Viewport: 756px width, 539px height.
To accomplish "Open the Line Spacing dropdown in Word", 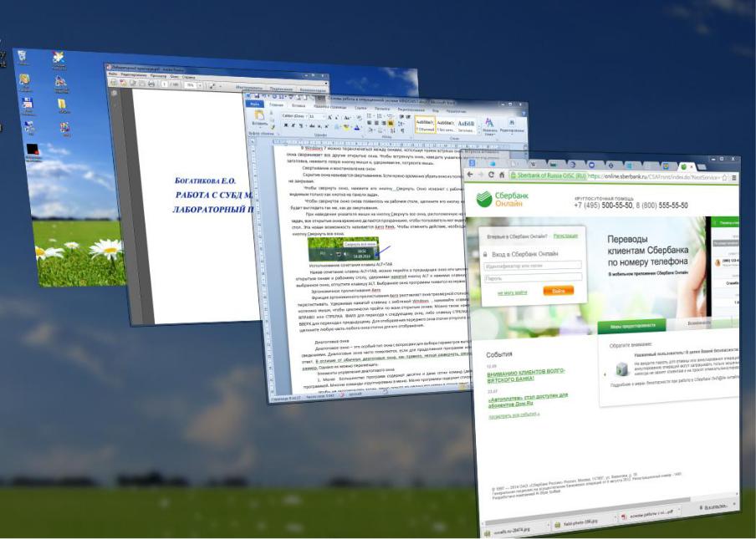I will coord(401,124).
